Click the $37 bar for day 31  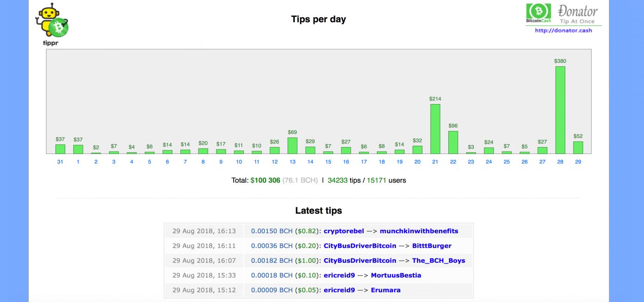[60, 149]
